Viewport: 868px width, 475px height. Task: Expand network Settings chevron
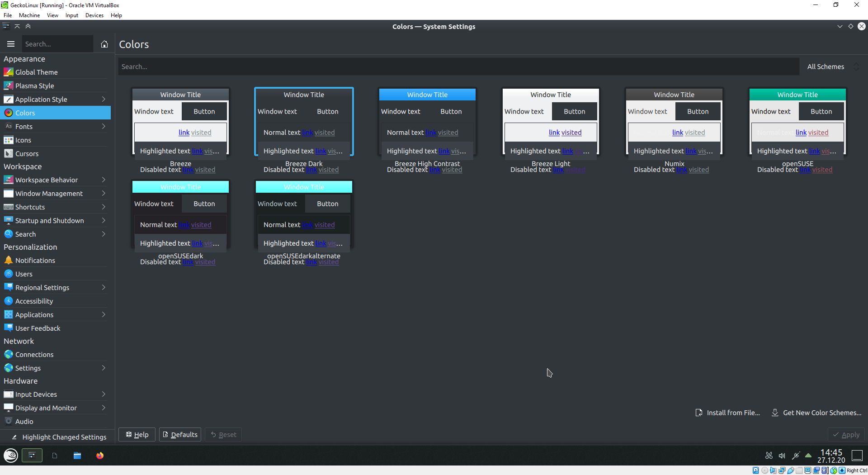tap(104, 368)
